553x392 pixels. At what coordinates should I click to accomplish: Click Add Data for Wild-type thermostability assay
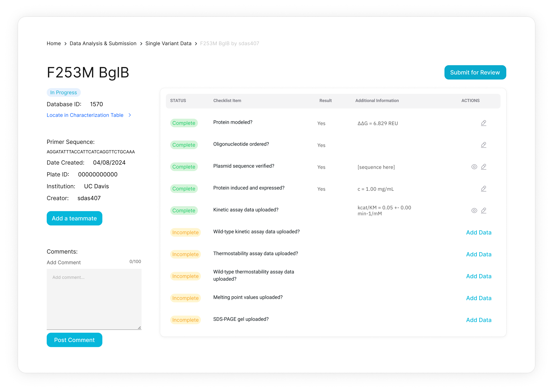479,276
